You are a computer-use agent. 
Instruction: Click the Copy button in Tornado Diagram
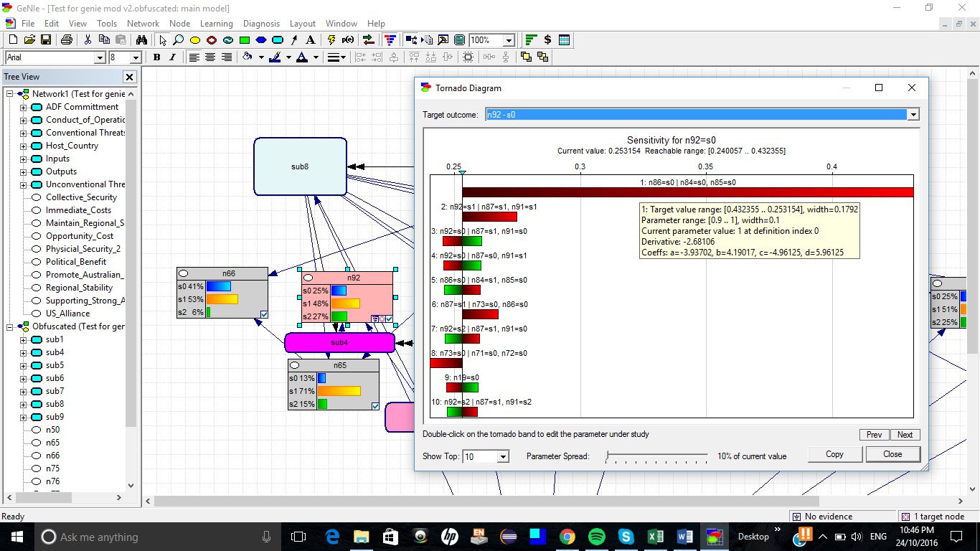(x=834, y=454)
